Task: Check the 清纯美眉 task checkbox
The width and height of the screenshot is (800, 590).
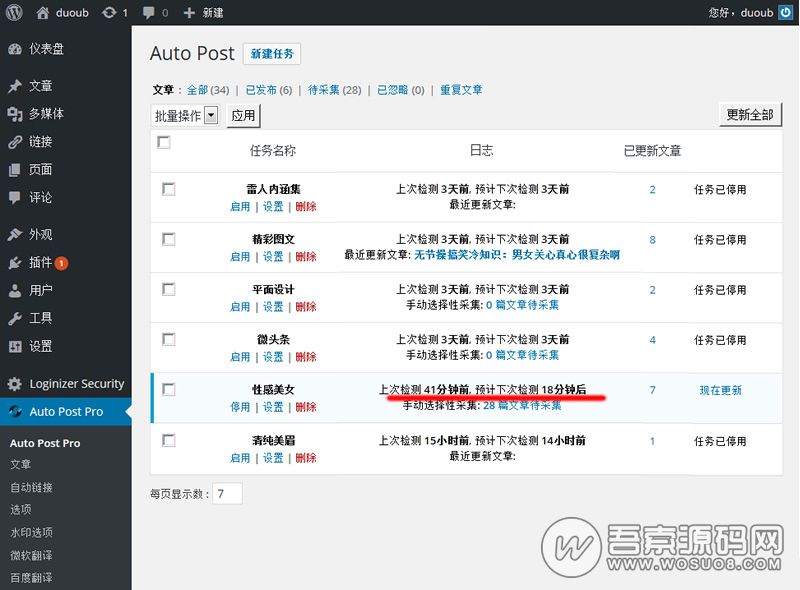Action: [x=168, y=440]
